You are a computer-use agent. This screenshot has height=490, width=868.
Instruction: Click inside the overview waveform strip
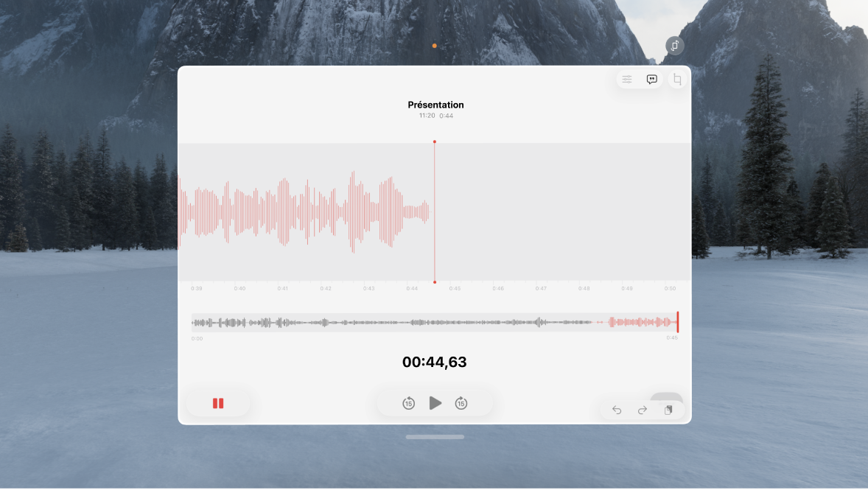(435, 321)
